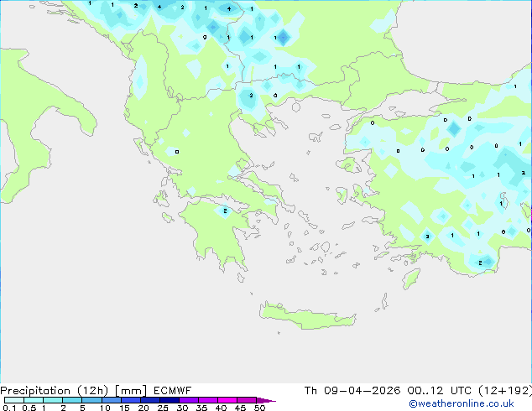Click the legend label "35"

(x=201, y=408)
